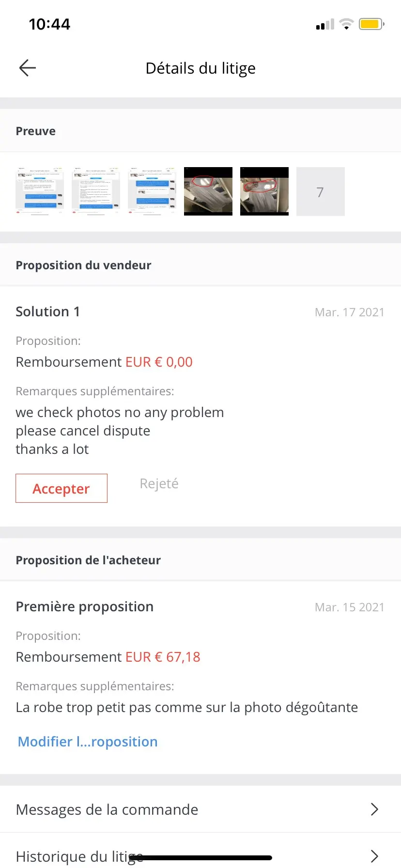Open the third chat screenshot evidence thumbnail
The image size is (401, 868).
(152, 191)
